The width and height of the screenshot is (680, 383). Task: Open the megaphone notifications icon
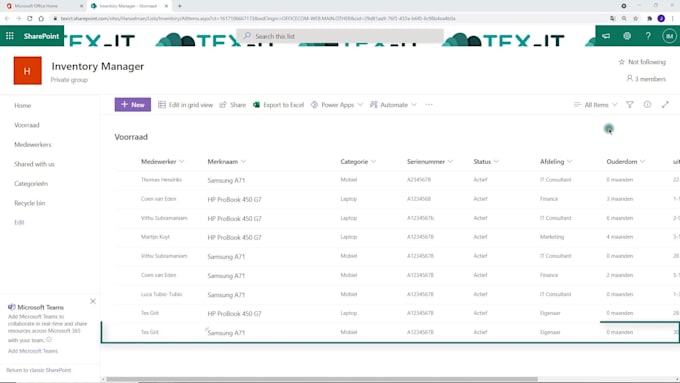point(606,36)
